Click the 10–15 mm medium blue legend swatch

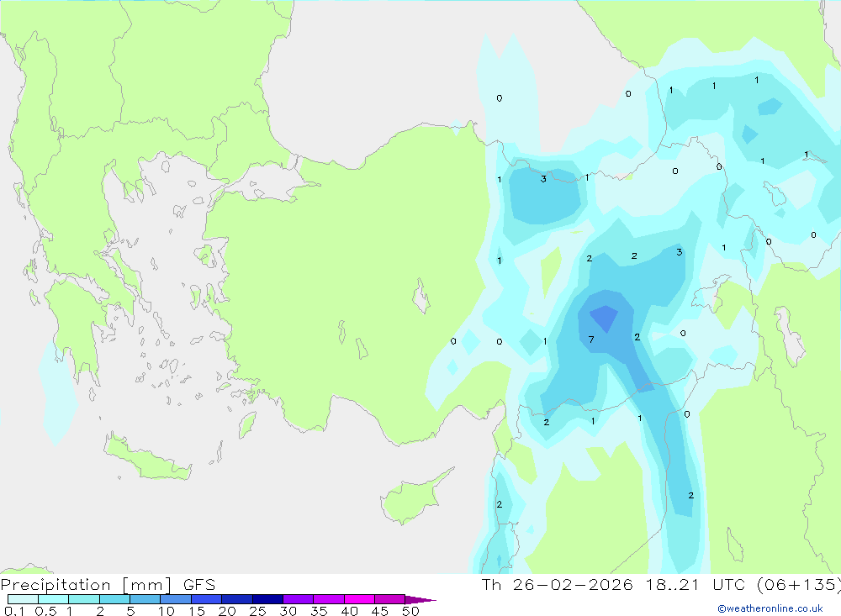[x=176, y=599]
